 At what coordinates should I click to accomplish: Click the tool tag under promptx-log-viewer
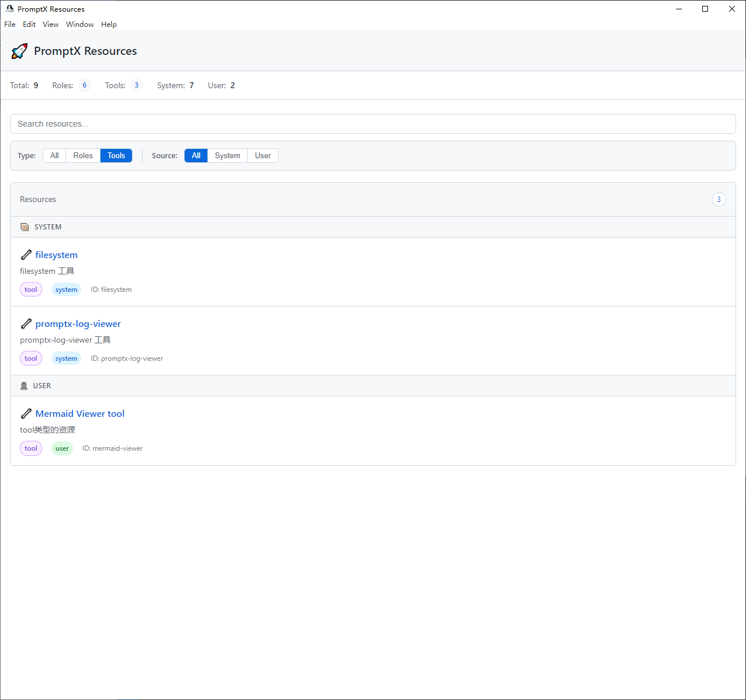click(31, 358)
